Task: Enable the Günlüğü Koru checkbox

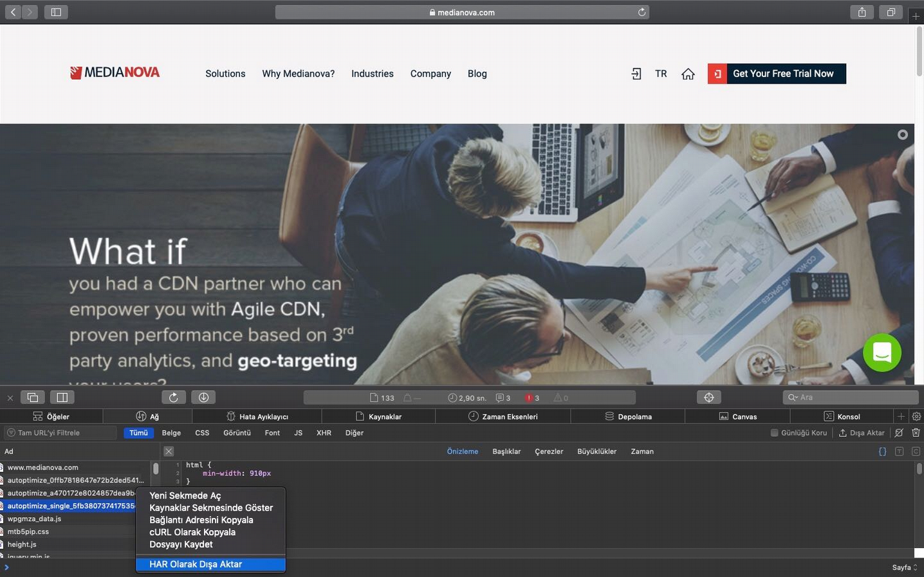Action: (x=774, y=433)
